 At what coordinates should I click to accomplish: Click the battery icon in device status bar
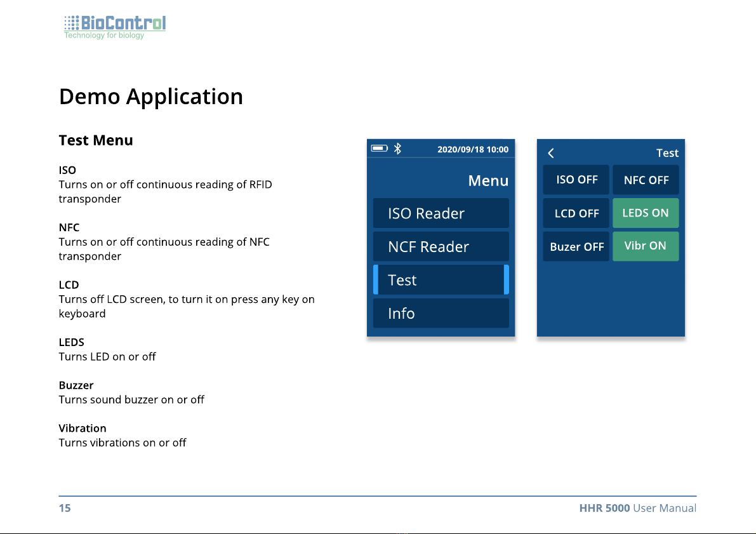tap(380, 148)
